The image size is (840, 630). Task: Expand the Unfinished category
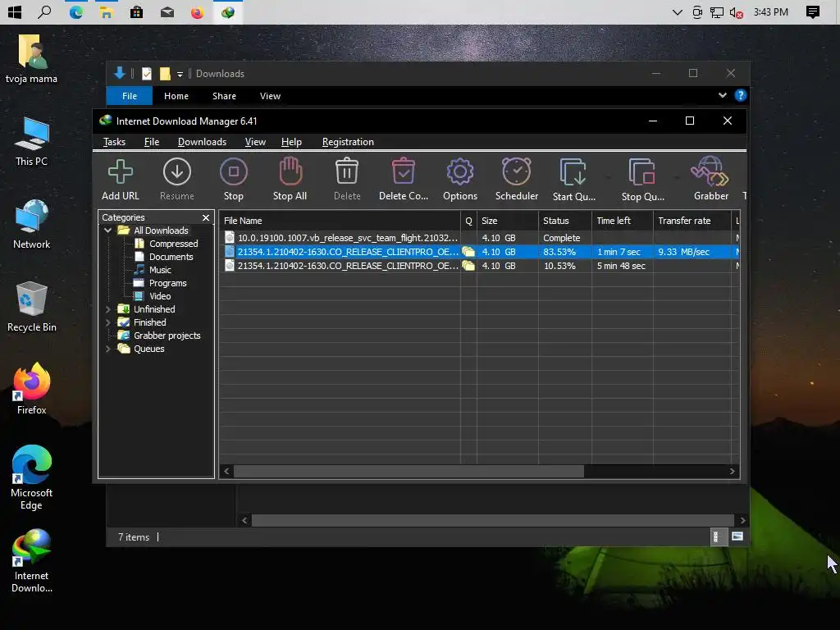(107, 309)
